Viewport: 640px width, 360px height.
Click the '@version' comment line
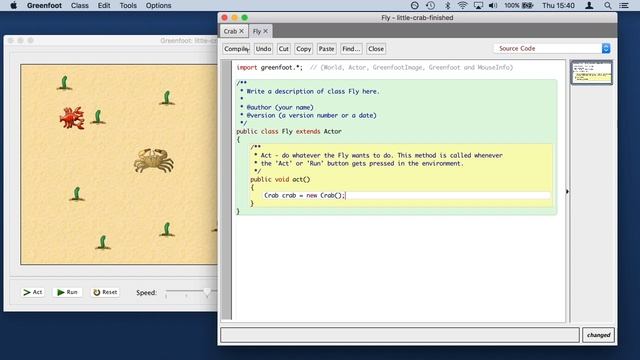click(311, 116)
